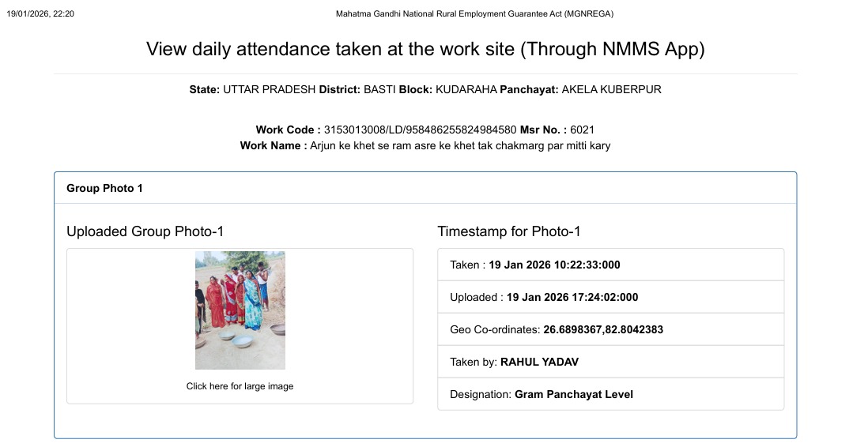Click the District value 'BASTI'

click(379, 89)
